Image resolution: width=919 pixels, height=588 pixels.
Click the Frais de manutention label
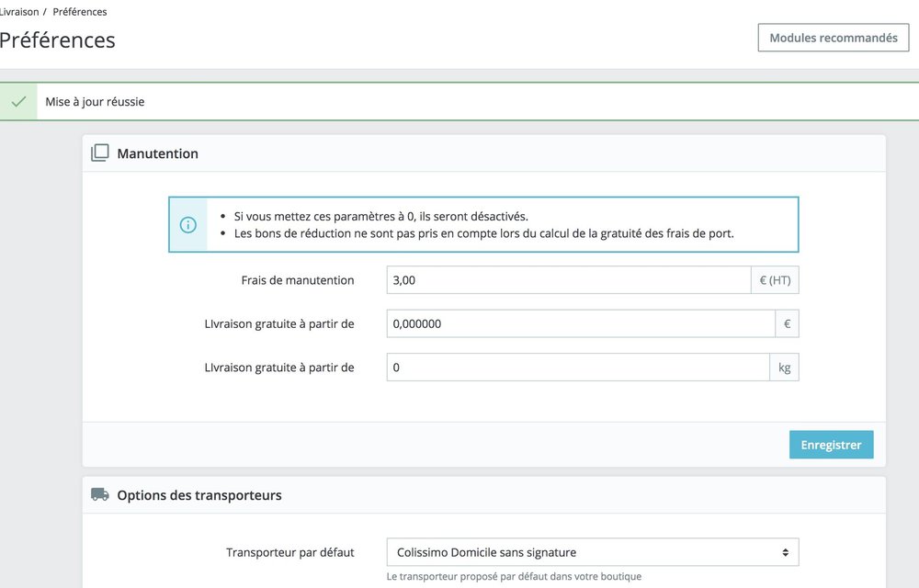(298, 280)
